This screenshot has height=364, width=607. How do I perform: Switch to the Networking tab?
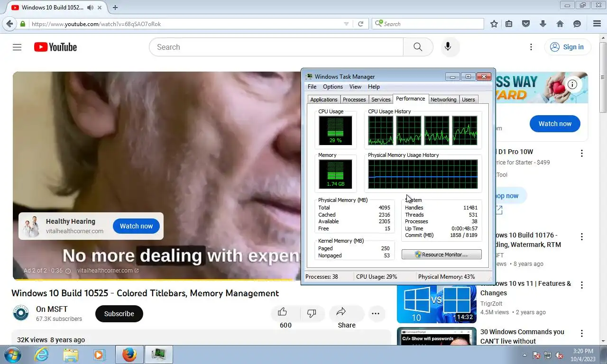point(443,100)
